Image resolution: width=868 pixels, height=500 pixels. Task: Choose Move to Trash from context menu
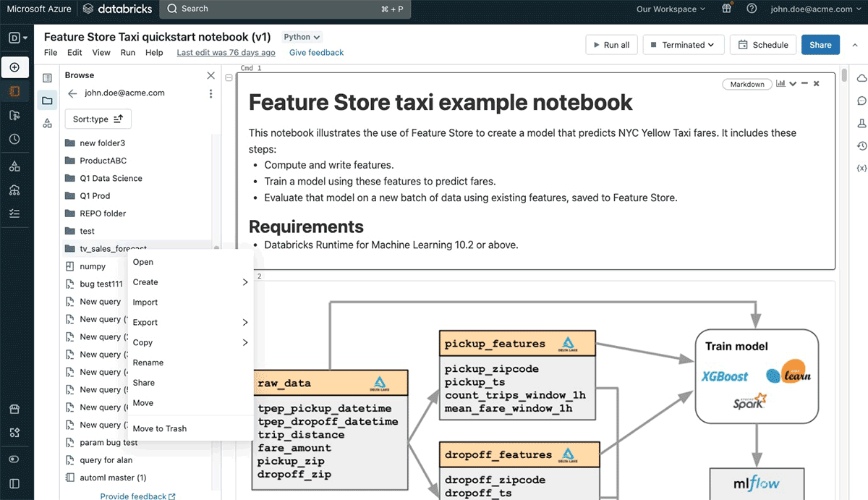160,428
